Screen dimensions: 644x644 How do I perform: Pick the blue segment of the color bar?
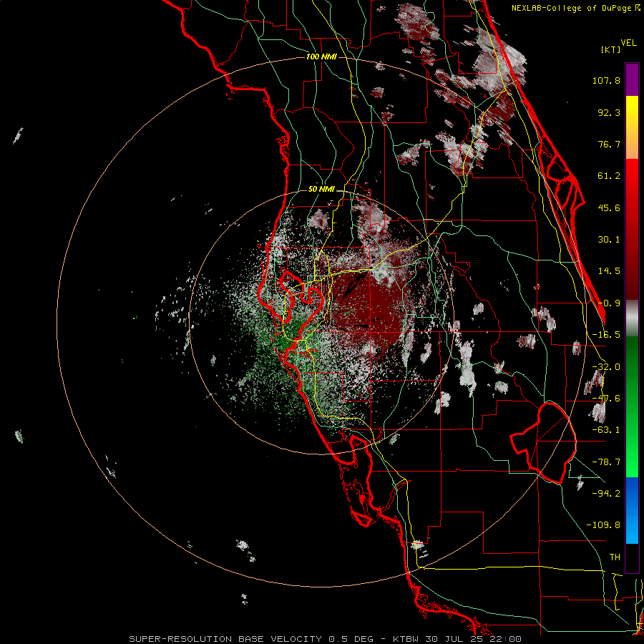click(632, 510)
